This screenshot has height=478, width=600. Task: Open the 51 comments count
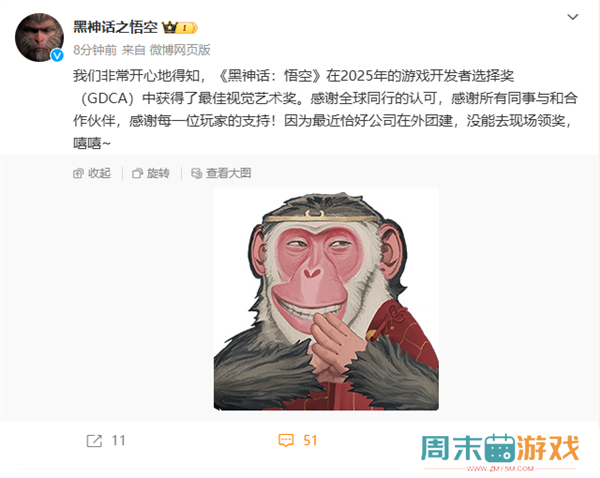pyautogui.click(x=310, y=440)
